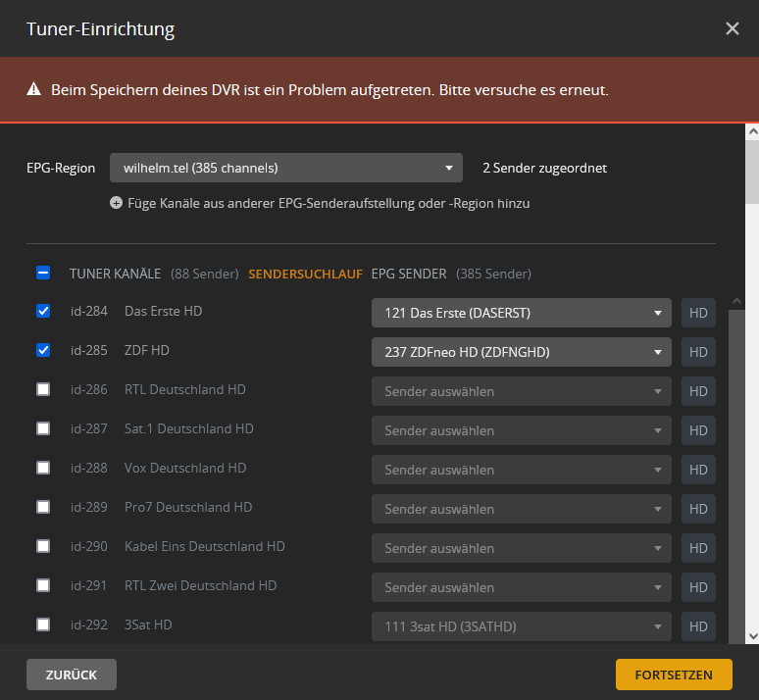The height and width of the screenshot is (700, 759).
Task: Open EPG sender dropdown for Vox Deutschland HD
Action: coord(522,470)
